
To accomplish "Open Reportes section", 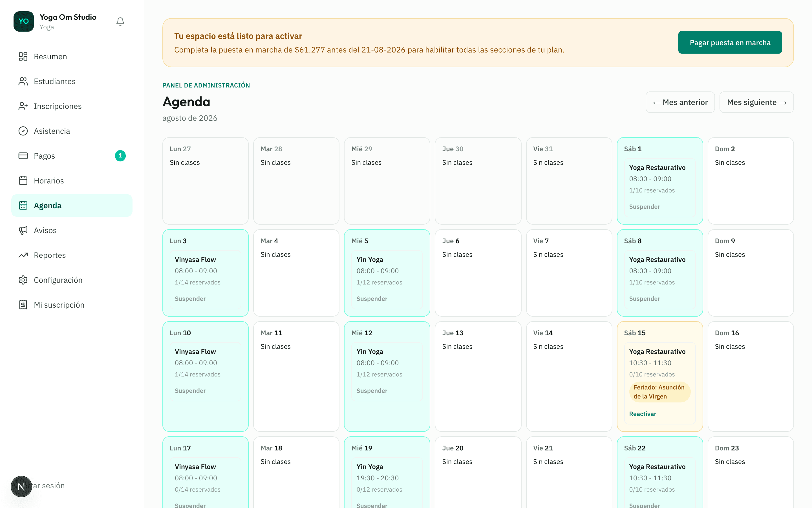I will [72, 255].
